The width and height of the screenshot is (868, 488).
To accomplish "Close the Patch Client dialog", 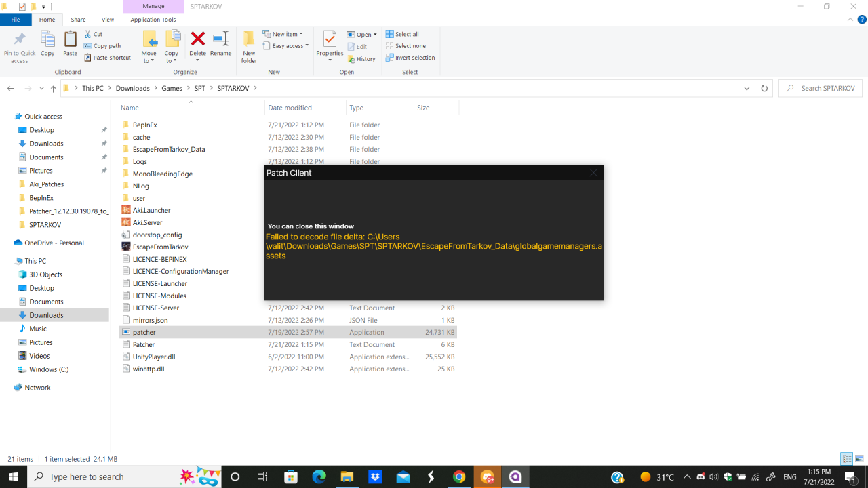I will (x=593, y=173).
